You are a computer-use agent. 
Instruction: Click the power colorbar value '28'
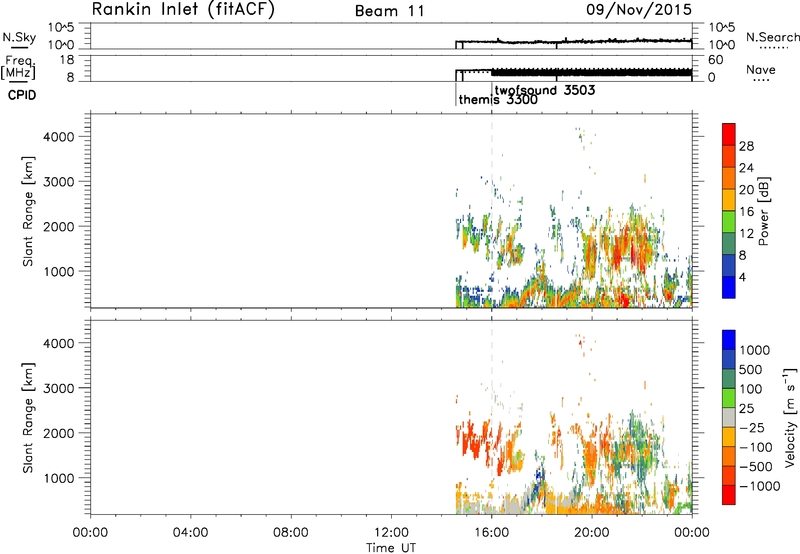tap(746, 146)
